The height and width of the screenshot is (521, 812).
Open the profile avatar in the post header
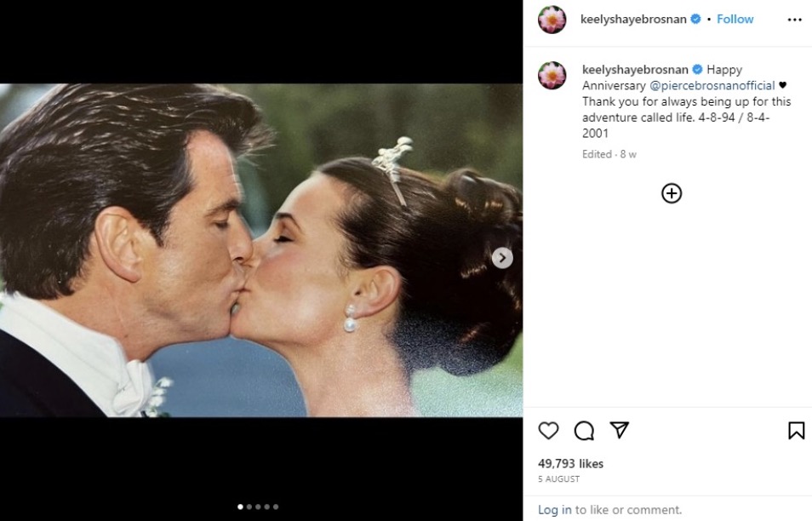(x=552, y=20)
